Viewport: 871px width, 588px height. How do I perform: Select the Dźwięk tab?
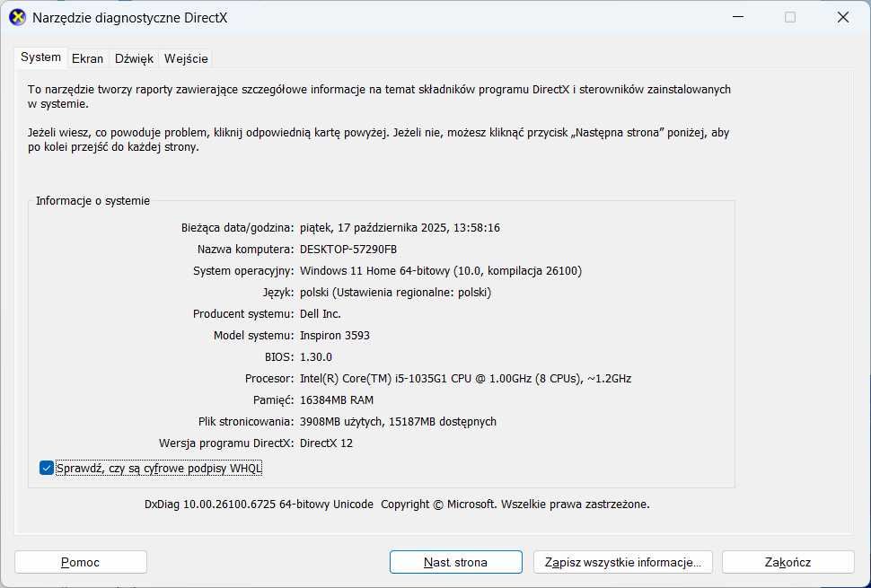coord(135,58)
